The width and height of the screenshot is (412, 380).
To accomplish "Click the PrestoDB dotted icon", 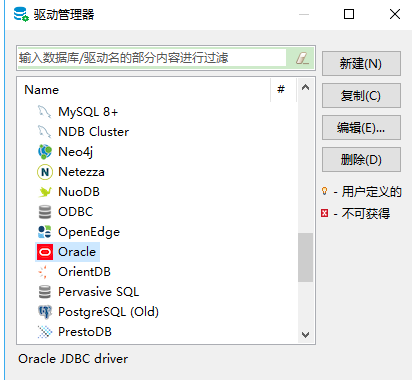I will point(45,332).
